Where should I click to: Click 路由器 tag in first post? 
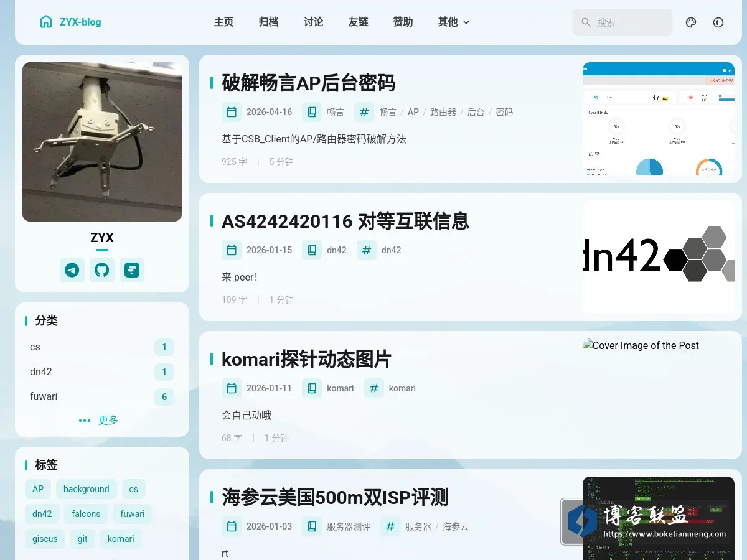click(443, 112)
